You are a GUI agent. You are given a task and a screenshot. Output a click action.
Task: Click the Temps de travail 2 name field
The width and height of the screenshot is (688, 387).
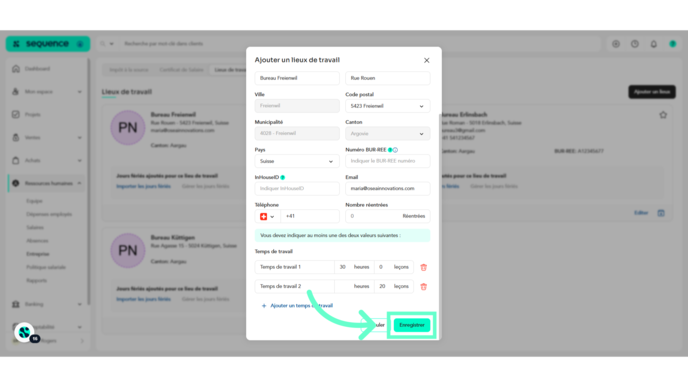[294, 286]
